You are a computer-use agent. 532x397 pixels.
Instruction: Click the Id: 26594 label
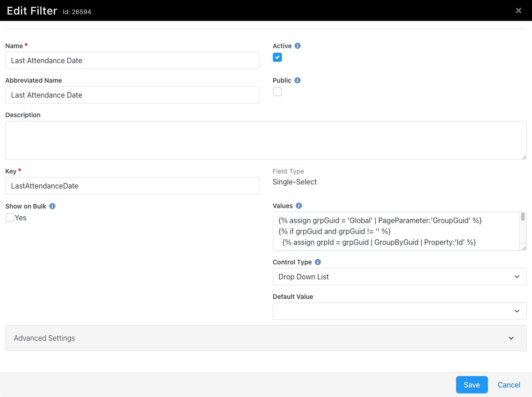click(x=77, y=12)
